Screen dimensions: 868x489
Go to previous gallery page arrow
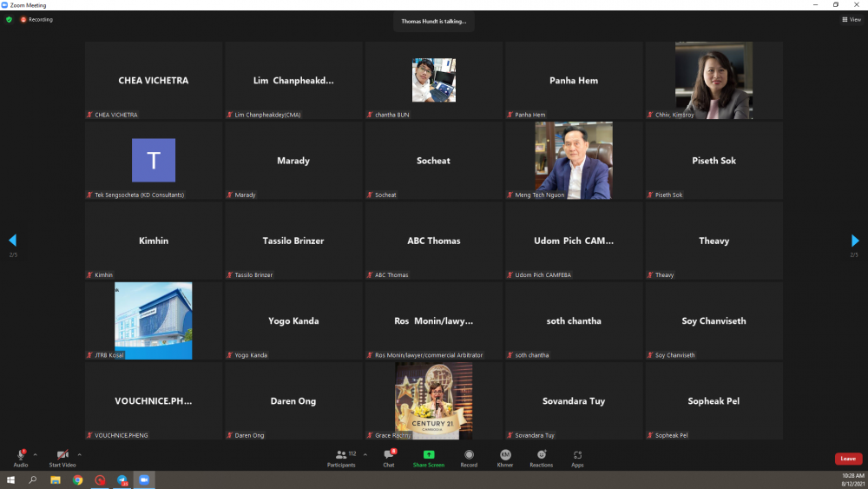pos(12,241)
